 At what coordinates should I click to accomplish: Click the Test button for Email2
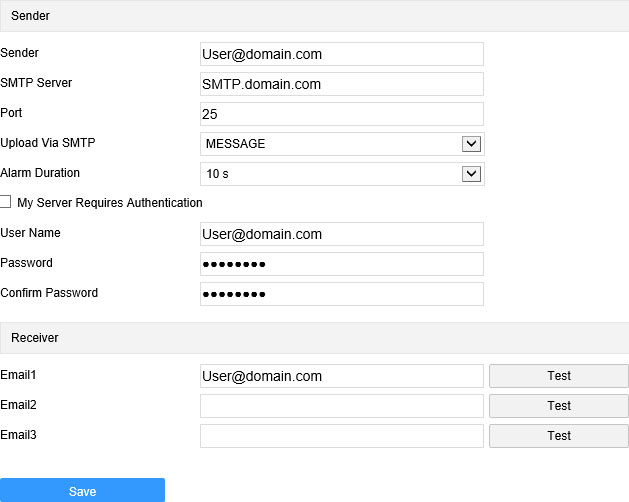coord(559,406)
